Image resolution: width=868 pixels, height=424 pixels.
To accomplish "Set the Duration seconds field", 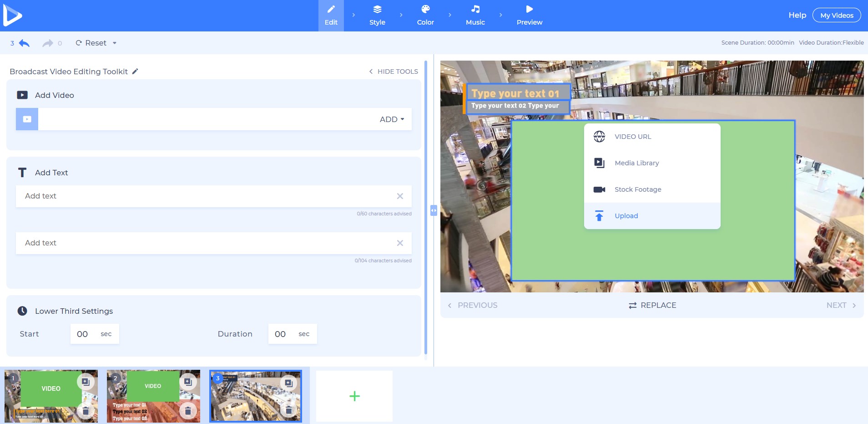I will (293, 334).
